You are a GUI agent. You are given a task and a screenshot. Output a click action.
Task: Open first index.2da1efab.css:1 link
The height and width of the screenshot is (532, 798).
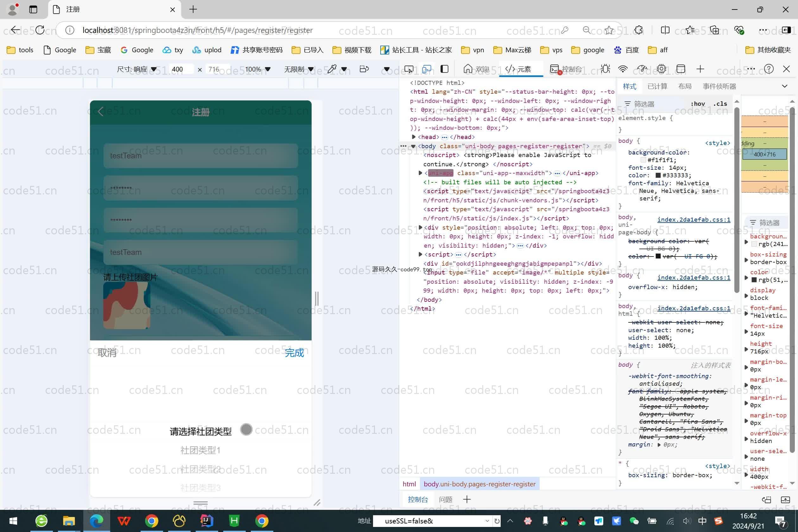[693, 219]
